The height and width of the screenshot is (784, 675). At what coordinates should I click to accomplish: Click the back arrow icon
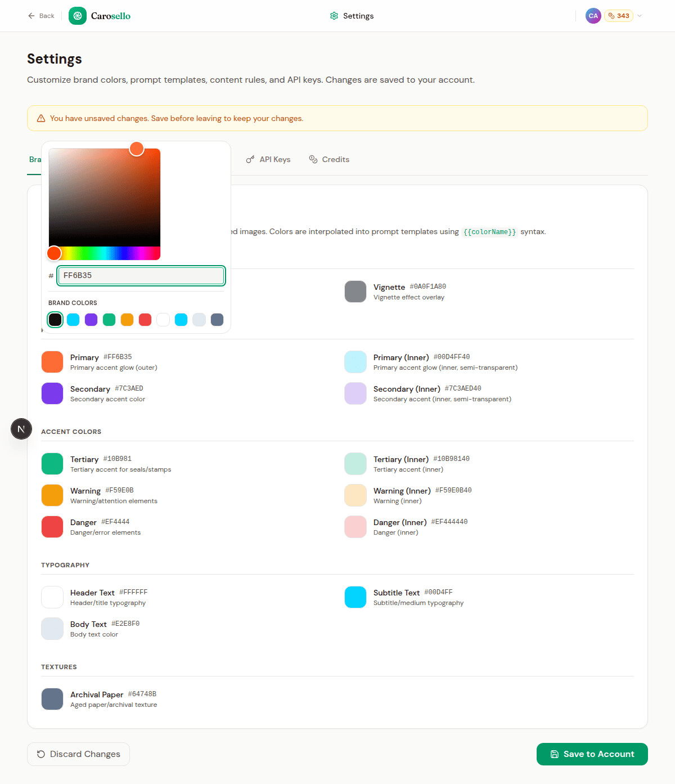31,16
